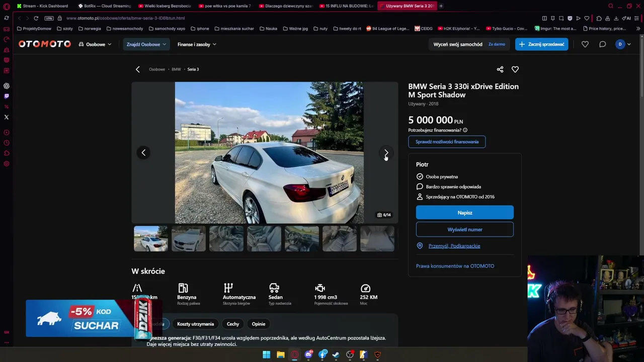Open the sidebar player icon
Viewport: 644px width, 362px height.
pos(7,133)
